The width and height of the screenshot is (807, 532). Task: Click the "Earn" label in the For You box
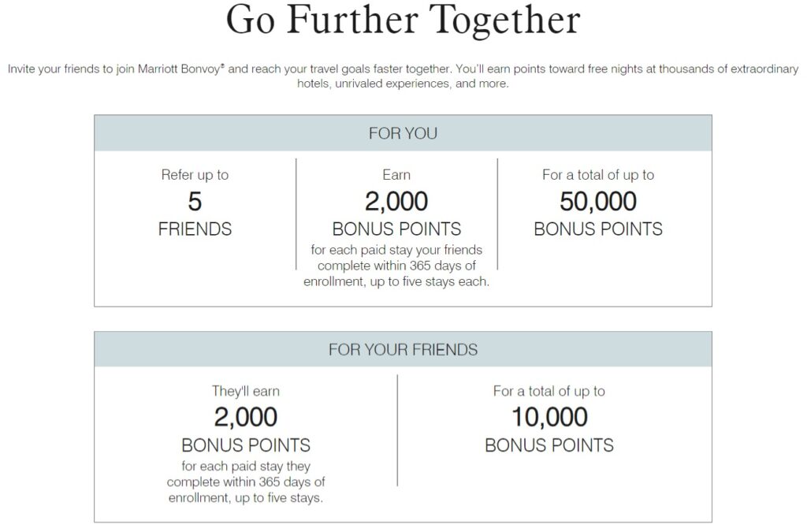(396, 175)
